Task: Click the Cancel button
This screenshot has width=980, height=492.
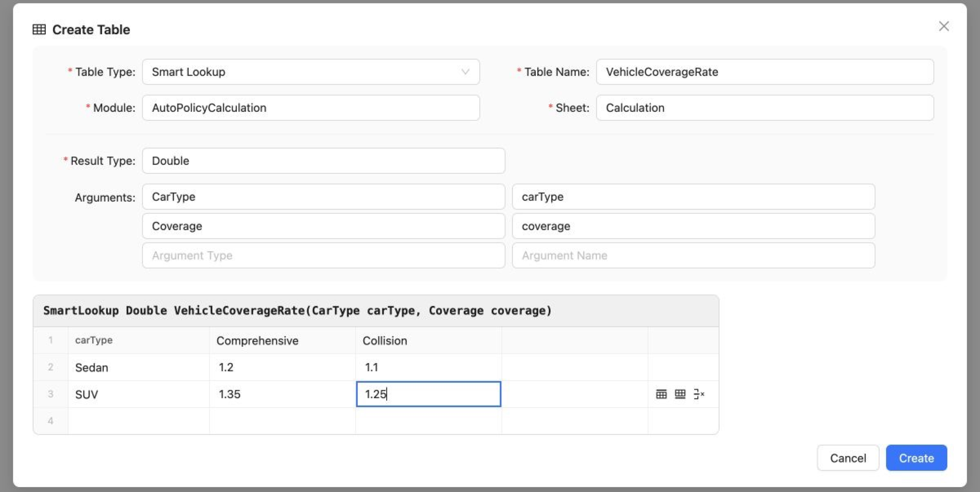Action: point(848,458)
